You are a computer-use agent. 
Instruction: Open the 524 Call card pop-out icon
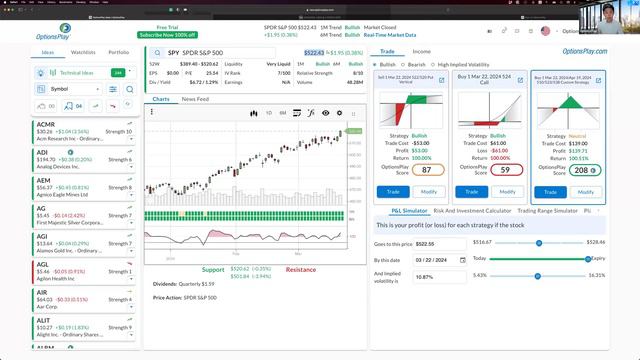pos(520,80)
